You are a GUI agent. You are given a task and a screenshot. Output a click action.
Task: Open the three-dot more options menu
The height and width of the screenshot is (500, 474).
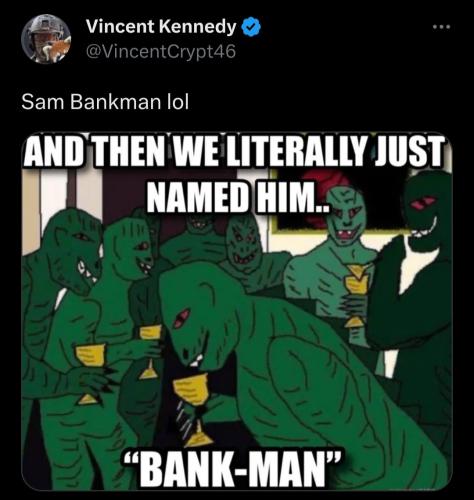[442, 27]
